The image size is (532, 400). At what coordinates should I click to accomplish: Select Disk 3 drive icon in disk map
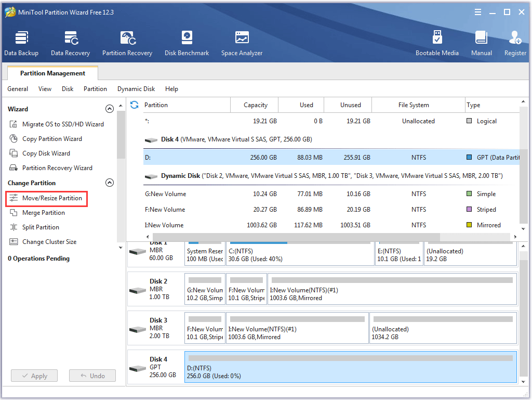(138, 329)
